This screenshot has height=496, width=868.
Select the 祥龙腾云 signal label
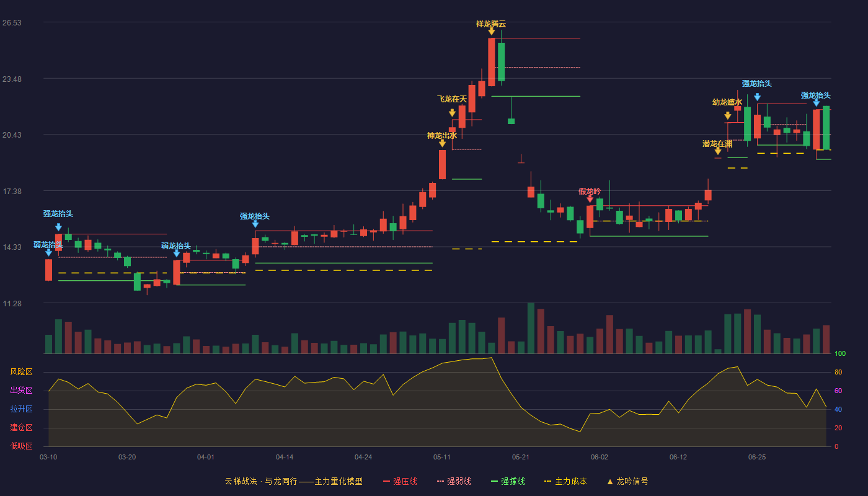coord(491,24)
